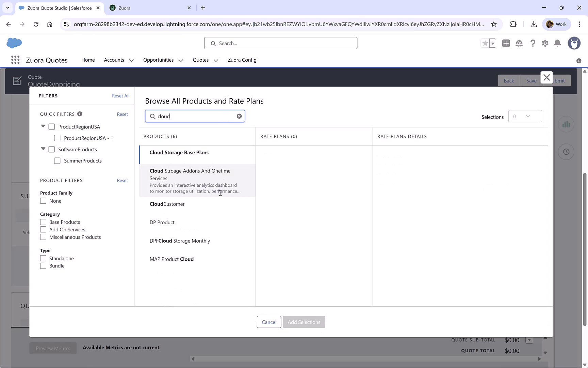
Task: Open the Help question mark icon
Action: (x=533, y=43)
